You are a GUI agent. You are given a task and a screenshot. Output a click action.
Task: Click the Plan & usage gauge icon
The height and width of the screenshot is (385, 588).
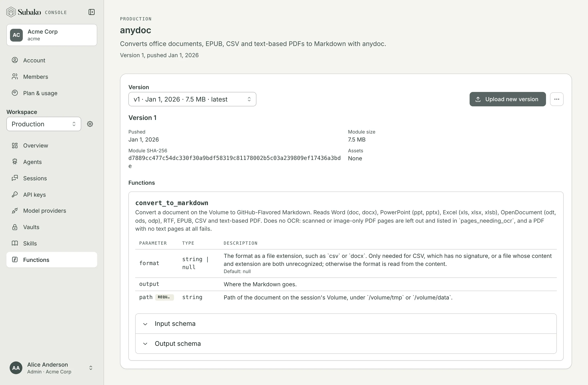pos(15,93)
